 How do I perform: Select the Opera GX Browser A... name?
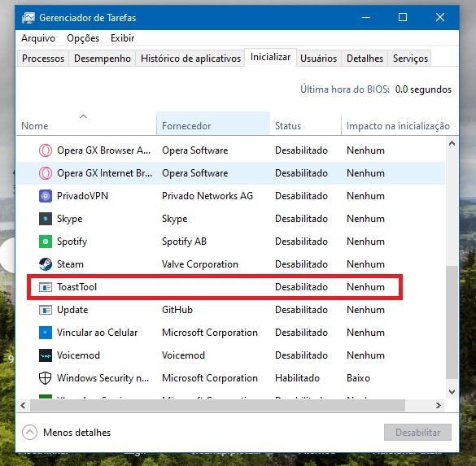coord(104,150)
